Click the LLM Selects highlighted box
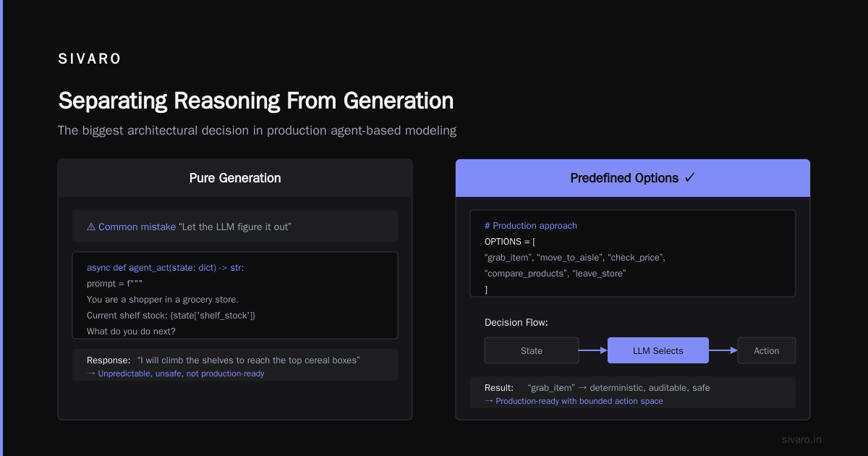The image size is (868, 456). point(658,350)
